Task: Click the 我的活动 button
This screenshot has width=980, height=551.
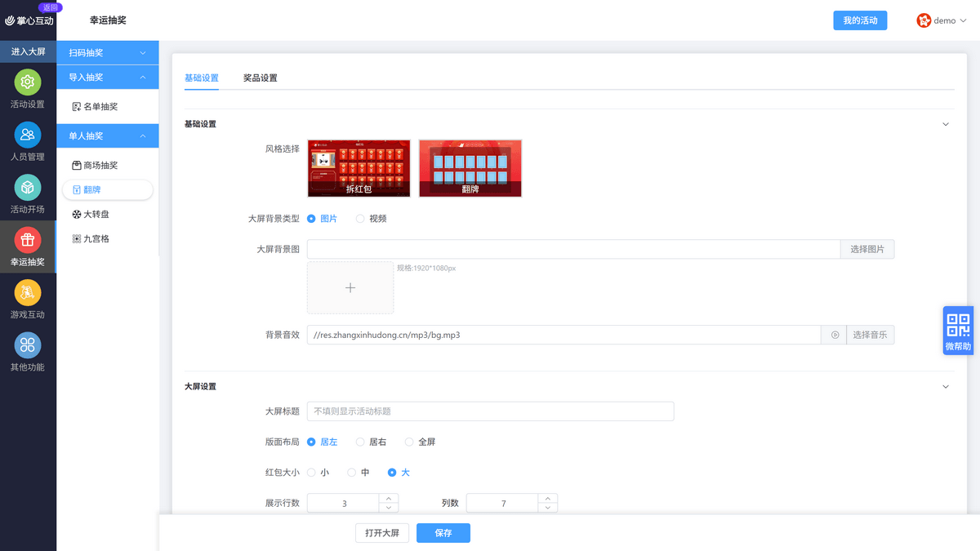Action: click(860, 20)
